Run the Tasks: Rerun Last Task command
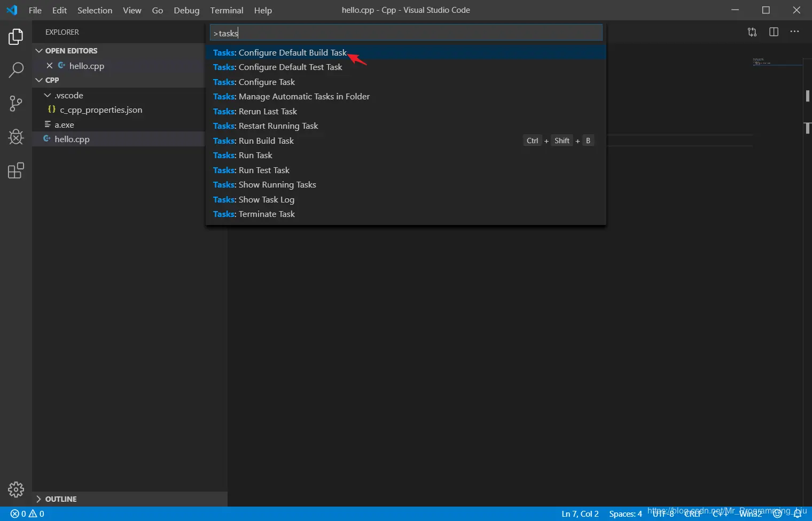 (406, 111)
